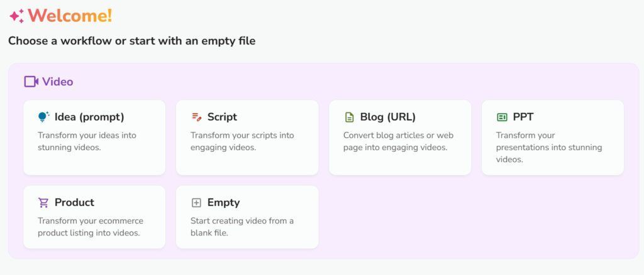Start with the Empty file heading

[223, 202]
